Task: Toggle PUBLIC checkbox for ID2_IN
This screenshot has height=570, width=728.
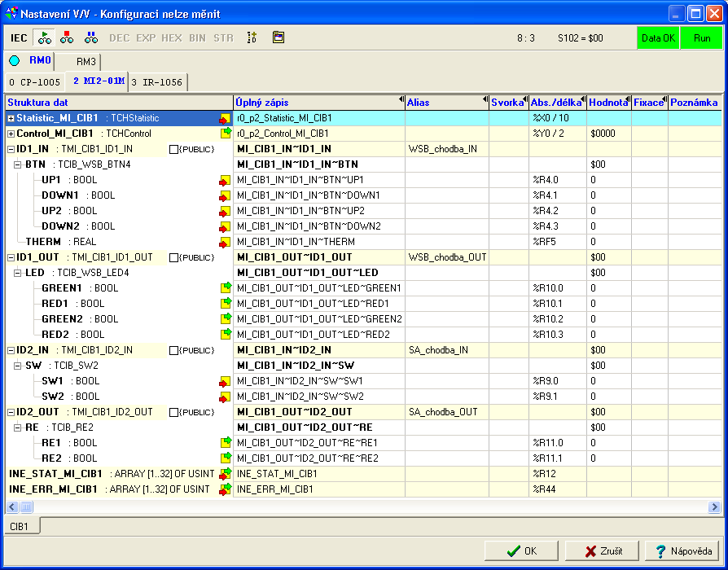Action: pyautogui.click(x=173, y=350)
